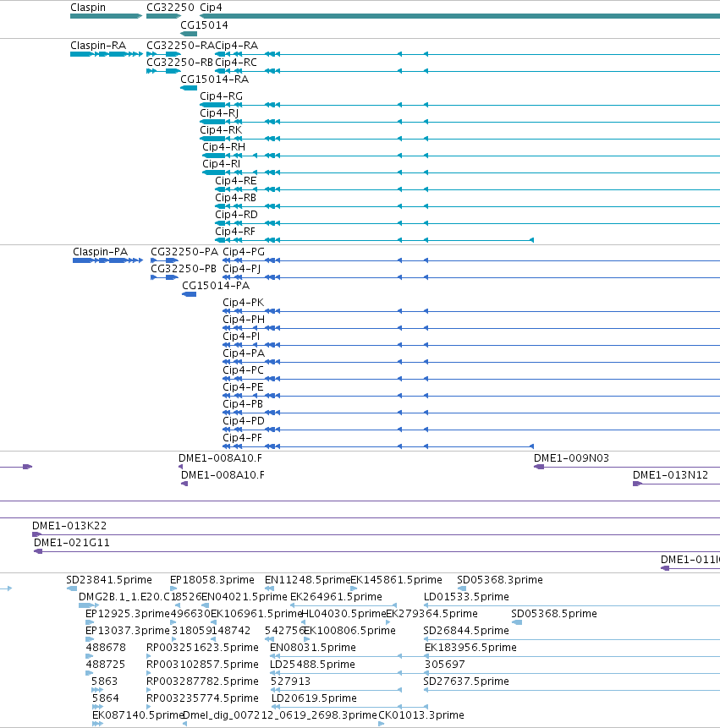Select the DME1-013N12 clone label
Viewport: 720px width, 728px height.
[670, 475]
